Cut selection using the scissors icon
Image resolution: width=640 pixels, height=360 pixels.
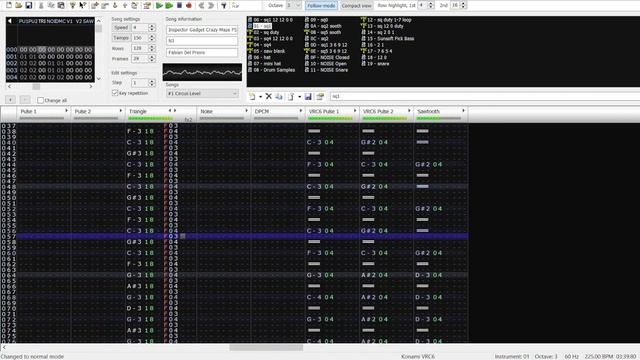tap(41, 5)
